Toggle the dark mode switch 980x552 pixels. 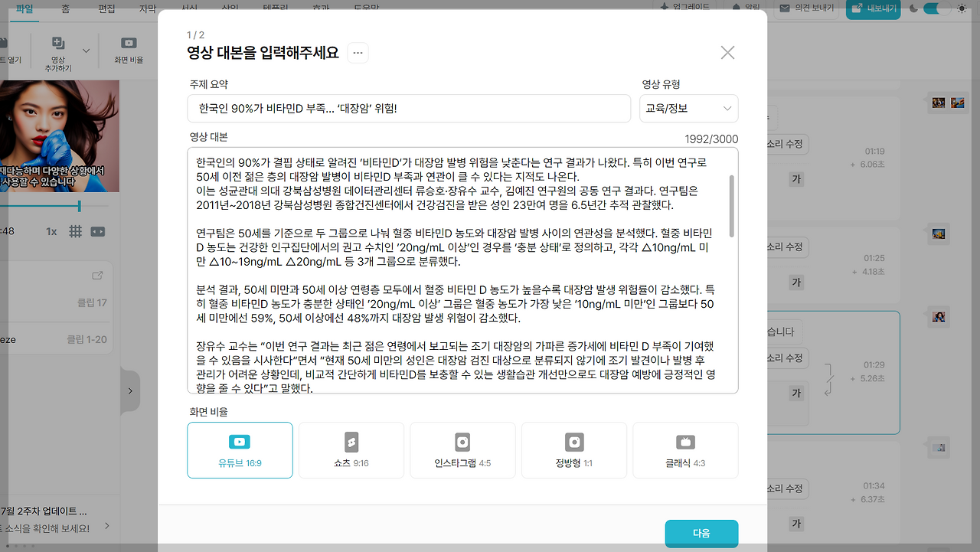pyautogui.click(x=936, y=6)
